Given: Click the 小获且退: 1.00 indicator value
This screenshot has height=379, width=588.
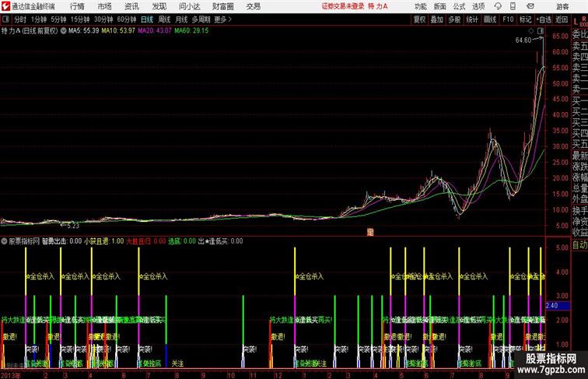Looking at the screenshot, I should click(104, 241).
